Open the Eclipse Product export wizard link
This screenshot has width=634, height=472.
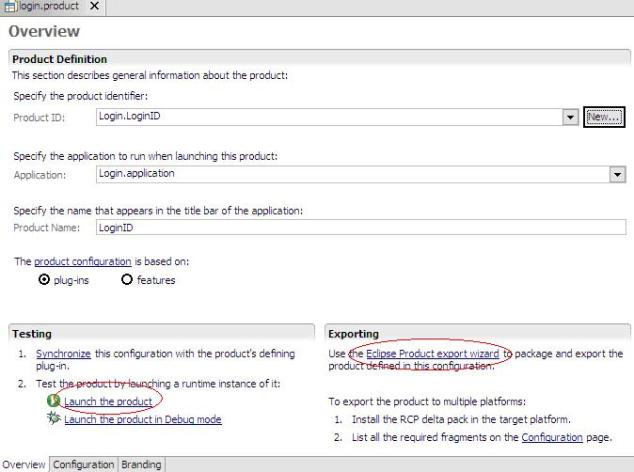(433, 354)
